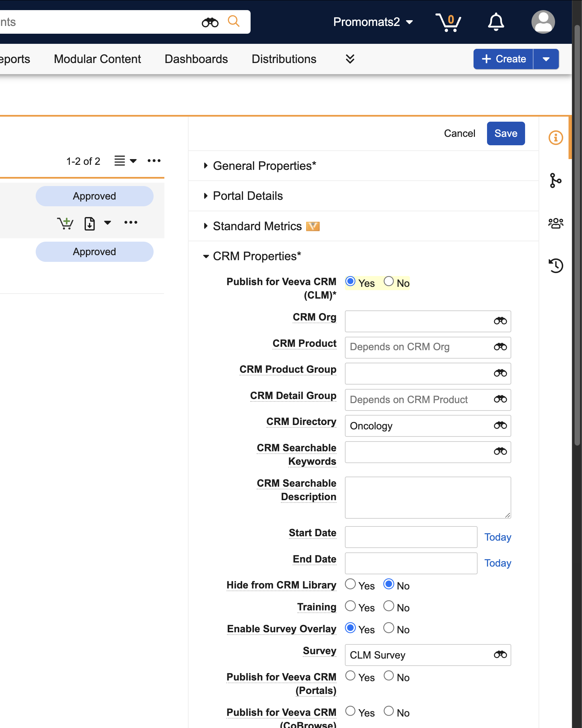Select No for Publish for Veeva CRM (CLM)

(389, 281)
